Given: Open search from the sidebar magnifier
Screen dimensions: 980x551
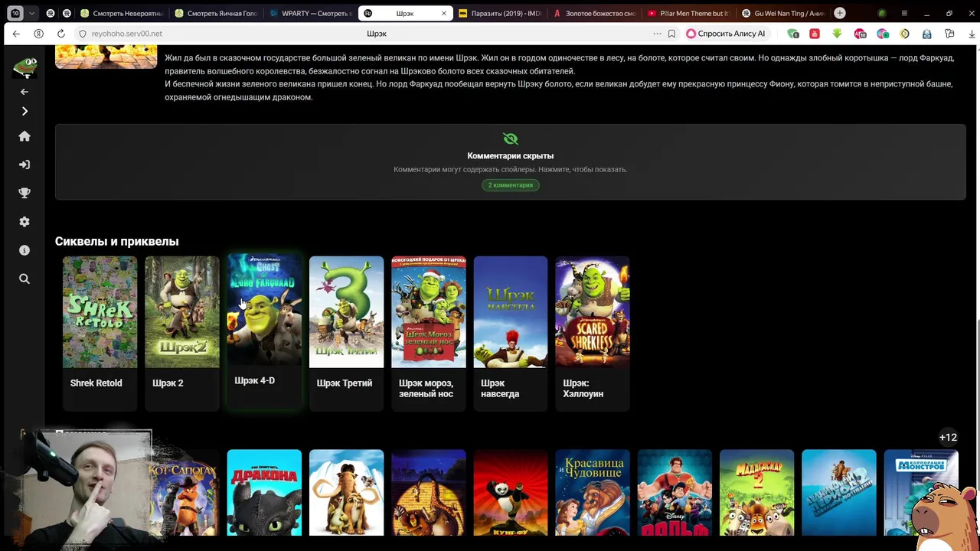Looking at the screenshot, I should pos(24,279).
